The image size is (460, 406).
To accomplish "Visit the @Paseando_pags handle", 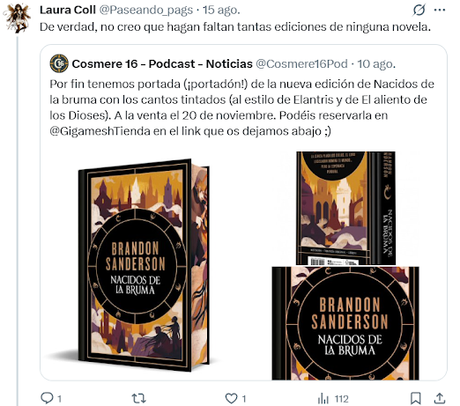I will 146,10.
